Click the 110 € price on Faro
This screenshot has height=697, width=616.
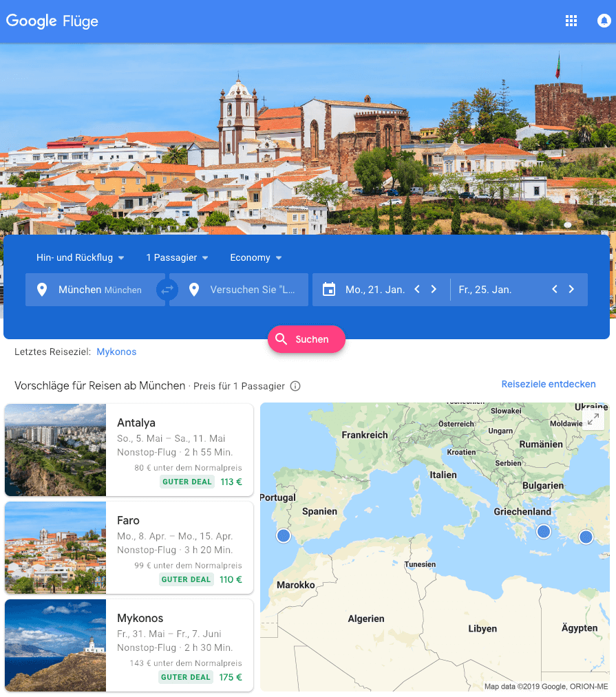click(231, 579)
